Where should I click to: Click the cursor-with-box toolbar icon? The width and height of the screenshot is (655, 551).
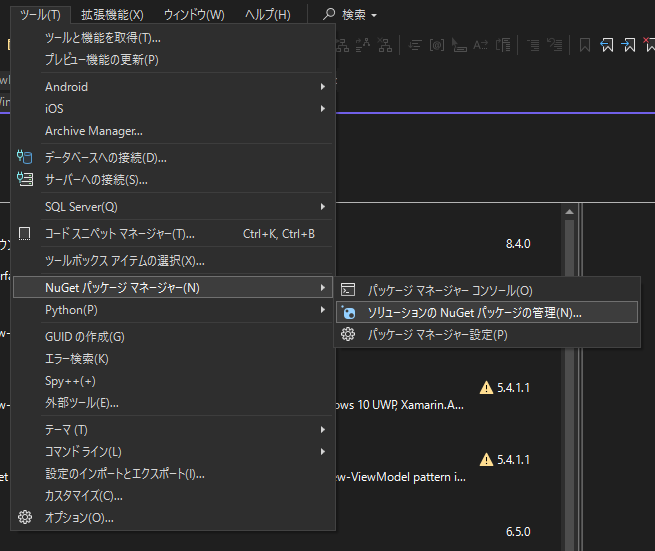click(x=459, y=45)
